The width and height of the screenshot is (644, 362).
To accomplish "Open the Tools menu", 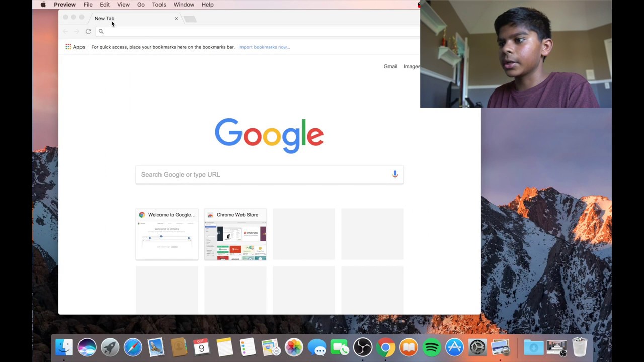I will tap(159, 5).
